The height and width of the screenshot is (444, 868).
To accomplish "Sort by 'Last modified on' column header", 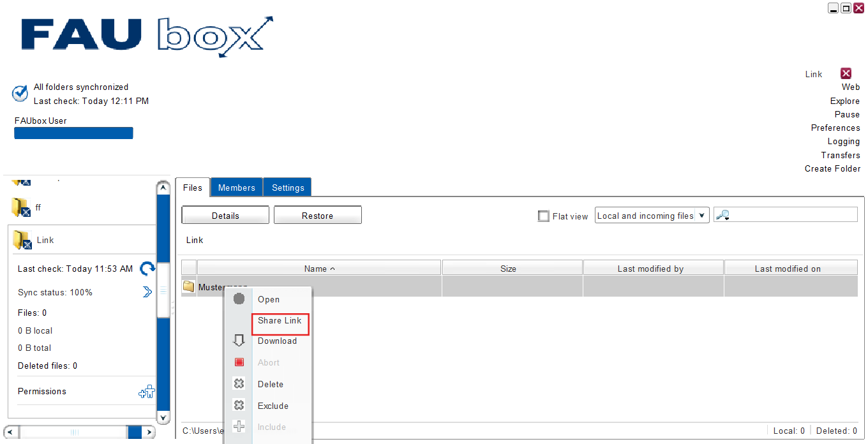I will pos(791,268).
